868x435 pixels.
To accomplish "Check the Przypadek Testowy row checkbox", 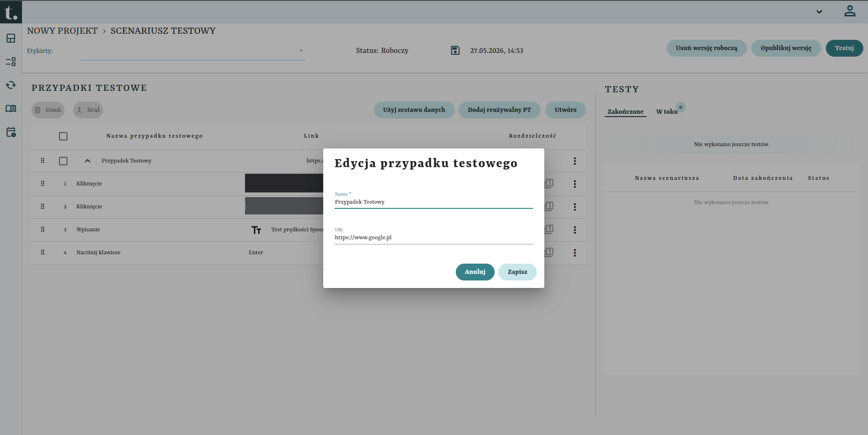I will [63, 161].
